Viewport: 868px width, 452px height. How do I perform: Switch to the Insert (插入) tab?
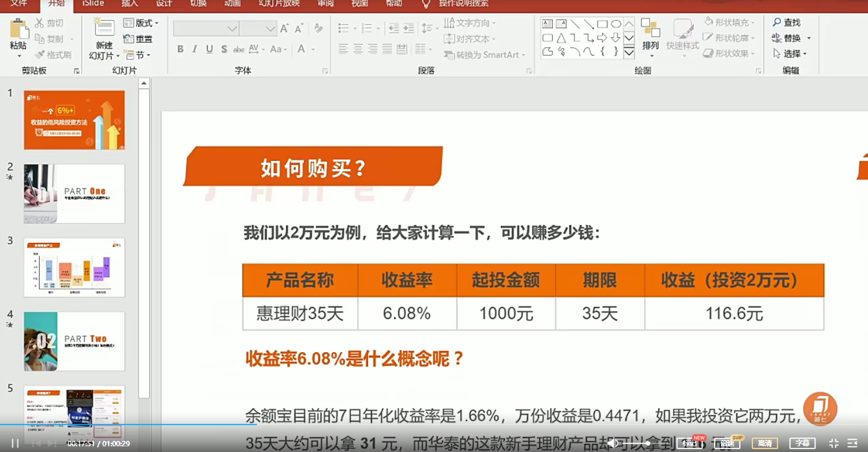coord(130,4)
